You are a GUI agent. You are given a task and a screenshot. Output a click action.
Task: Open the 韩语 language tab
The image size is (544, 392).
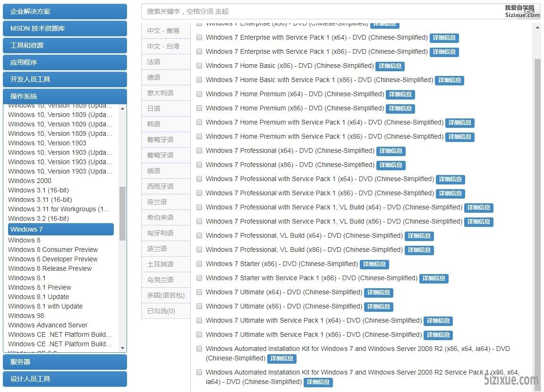(x=166, y=124)
